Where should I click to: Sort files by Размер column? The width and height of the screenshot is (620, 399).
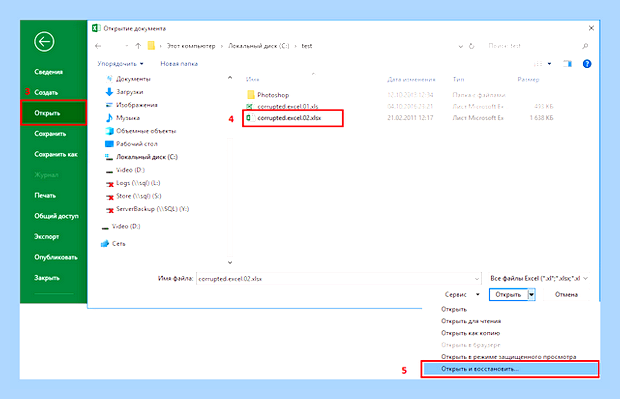(528, 79)
